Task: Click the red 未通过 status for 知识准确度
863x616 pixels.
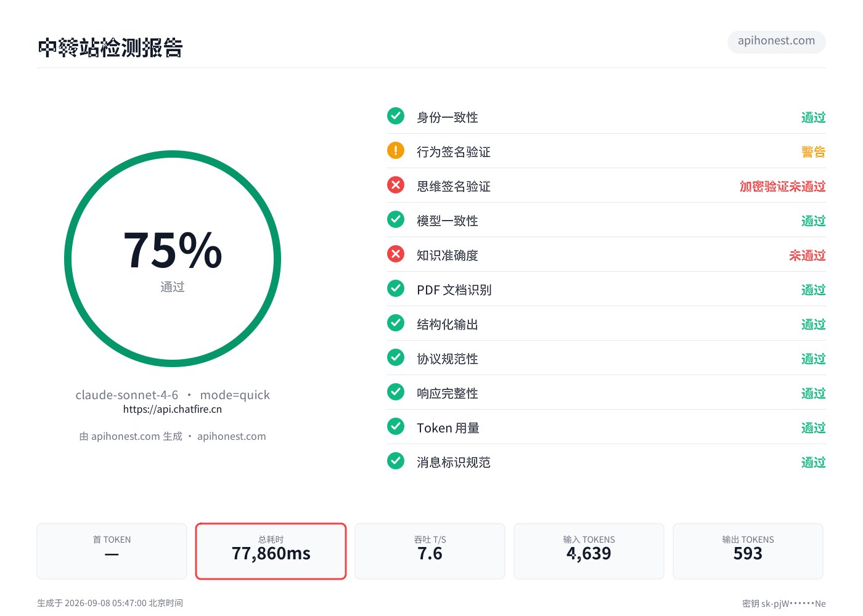Action: pos(807,255)
